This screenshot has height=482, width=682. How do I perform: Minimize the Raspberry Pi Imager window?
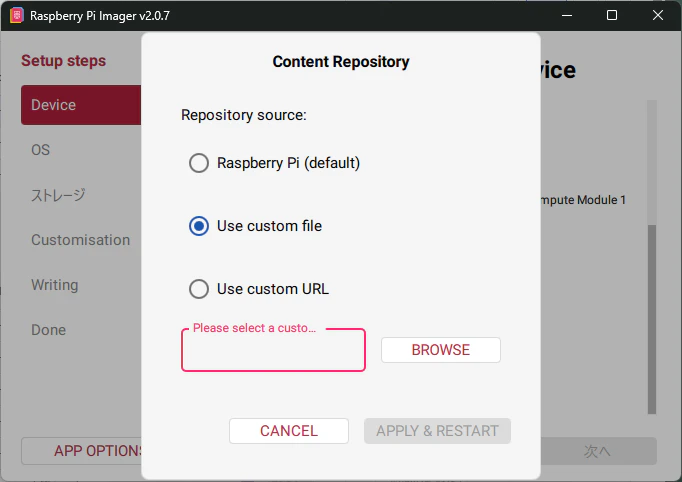pos(567,16)
